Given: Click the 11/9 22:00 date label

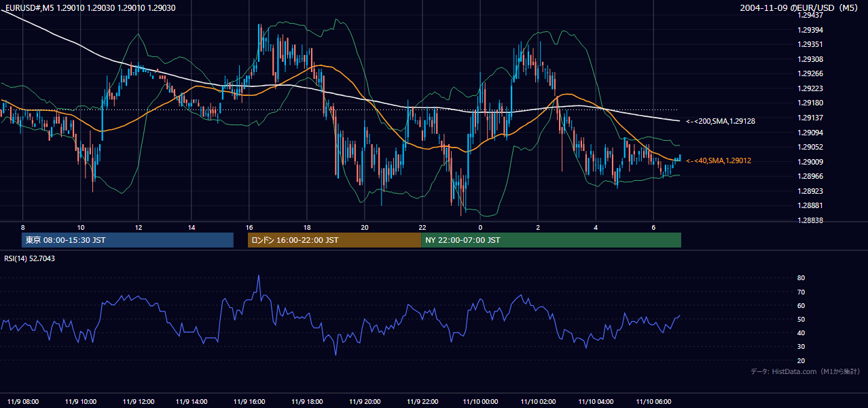Looking at the screenshot, I should (421, 401).
